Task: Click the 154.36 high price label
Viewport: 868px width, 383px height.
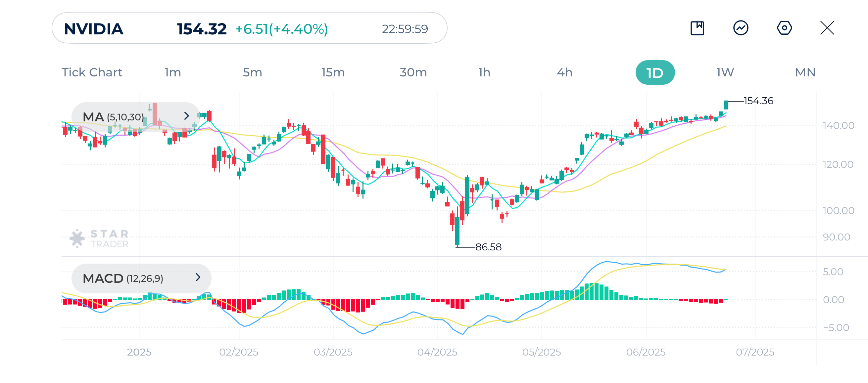Action: 758,101
